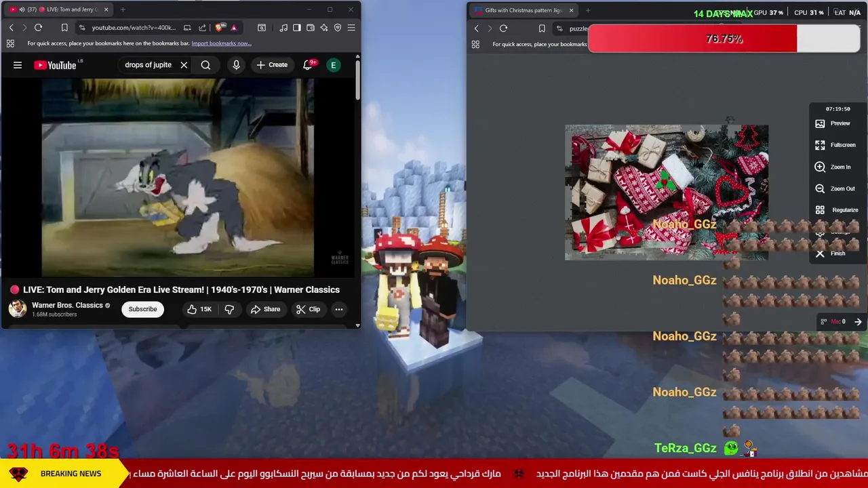This screenshot has width=868, height=488.
Task: Open a new tab in puzzle window
Action: (x=588, y=10)
